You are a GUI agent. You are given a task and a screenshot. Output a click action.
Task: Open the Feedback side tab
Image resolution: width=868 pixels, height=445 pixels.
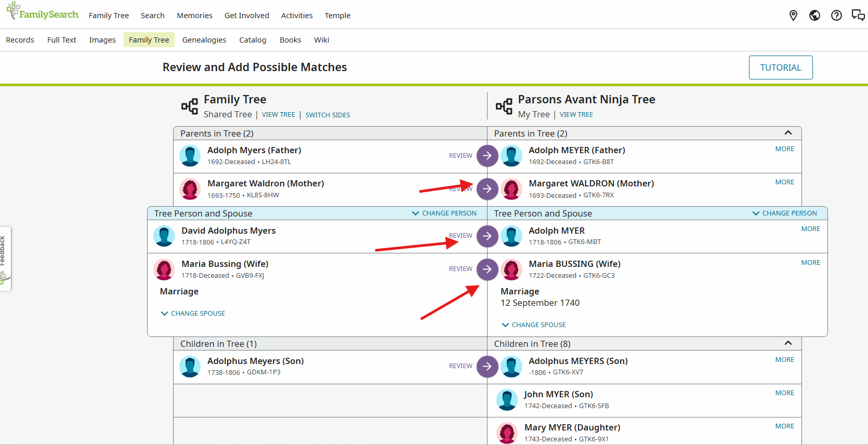[x=5, y=259]
